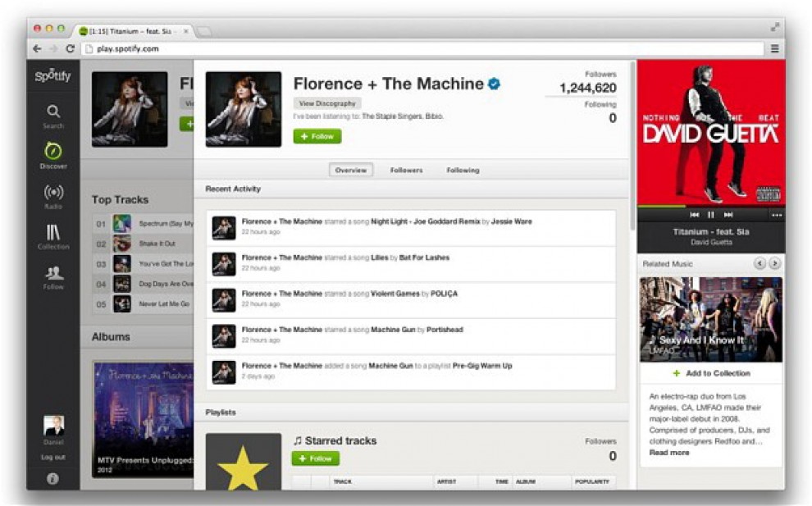Open Search in the Spotify sidebar
This screenshot has width=812, height=506.
(53, 116)
